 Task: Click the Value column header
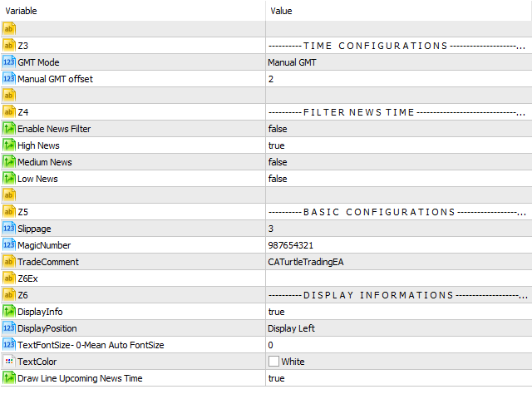tap(399, 11)
